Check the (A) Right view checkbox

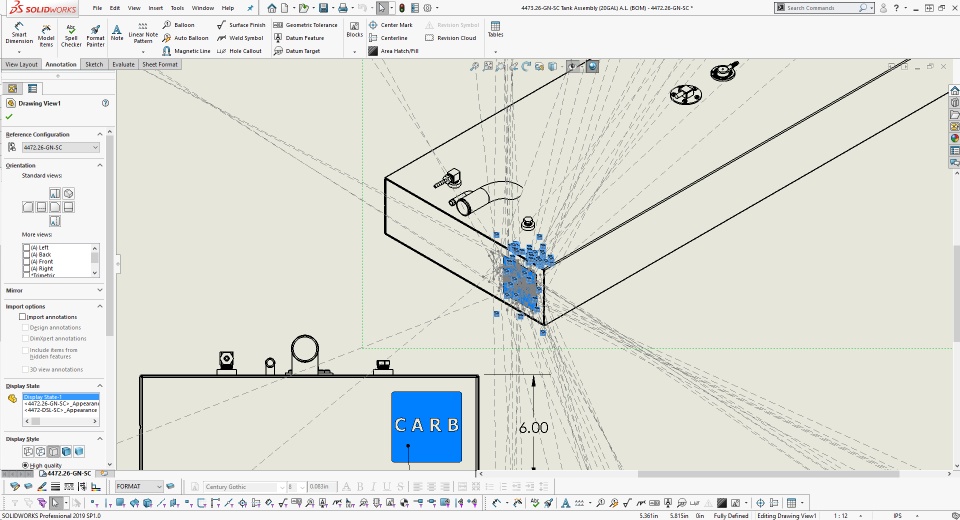click(x=26, y=269)
